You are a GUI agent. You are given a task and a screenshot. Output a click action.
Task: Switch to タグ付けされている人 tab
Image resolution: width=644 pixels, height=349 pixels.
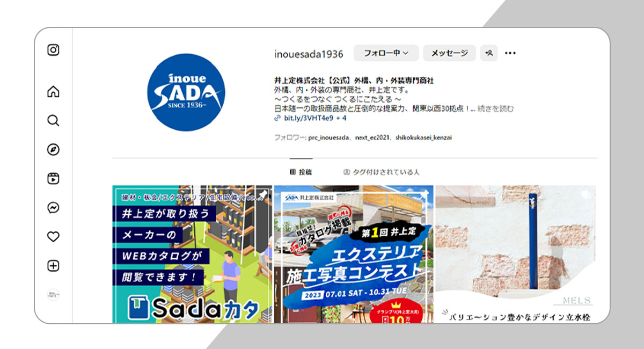tap(381, 172)
